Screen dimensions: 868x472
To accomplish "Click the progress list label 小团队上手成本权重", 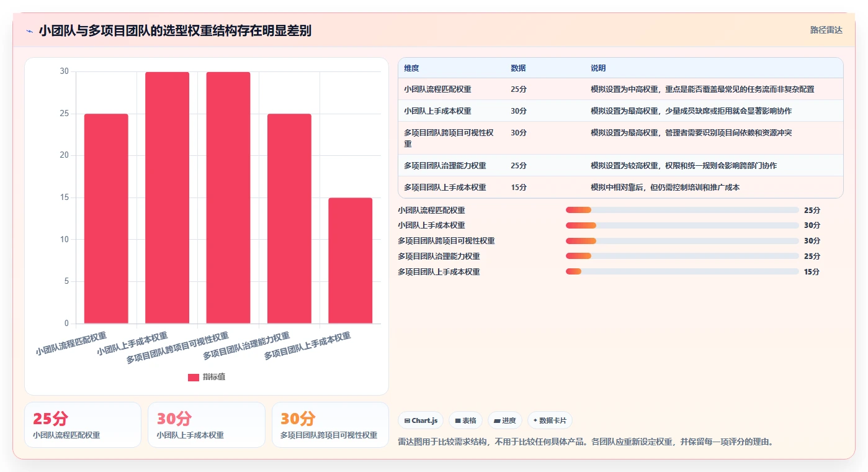I will pyautogui.click(x=431, y=225).
